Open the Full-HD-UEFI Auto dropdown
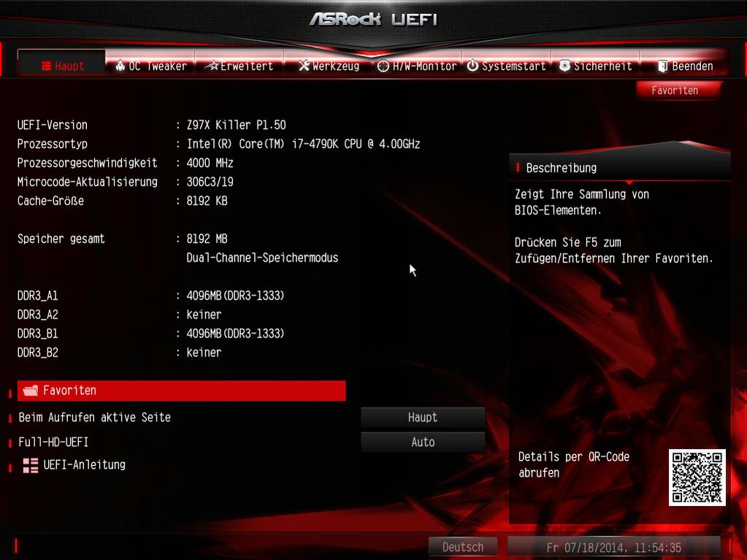The image size is (747, 560). [x=423, y=442]
